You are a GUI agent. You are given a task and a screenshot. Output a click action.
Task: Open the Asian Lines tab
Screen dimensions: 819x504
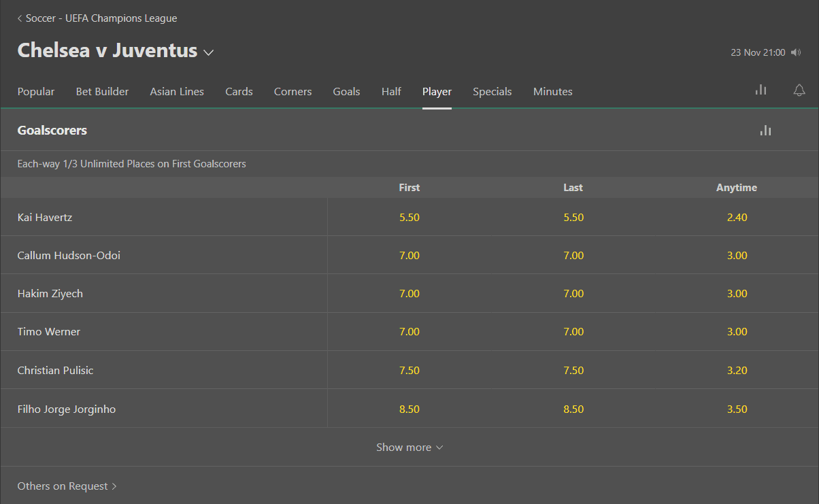tap(177, 92)
